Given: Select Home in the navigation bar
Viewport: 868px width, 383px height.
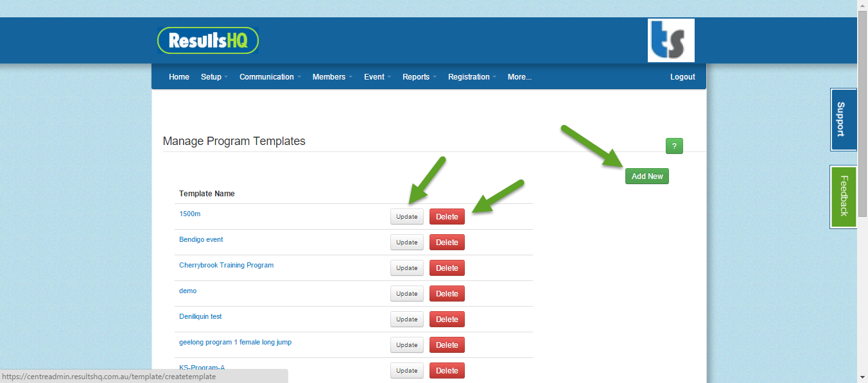Looking at the screenshot, I should (178, 76).
